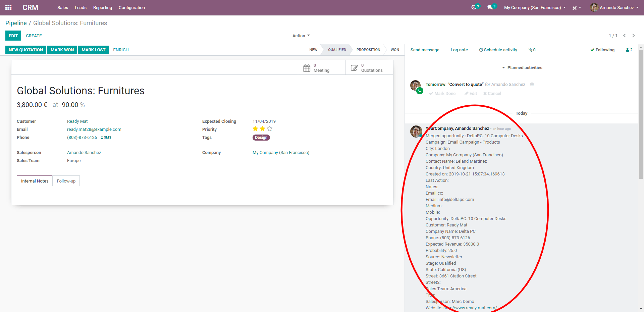Set priority to the first star
Screen dimensions: 644x312
(255, 129)
